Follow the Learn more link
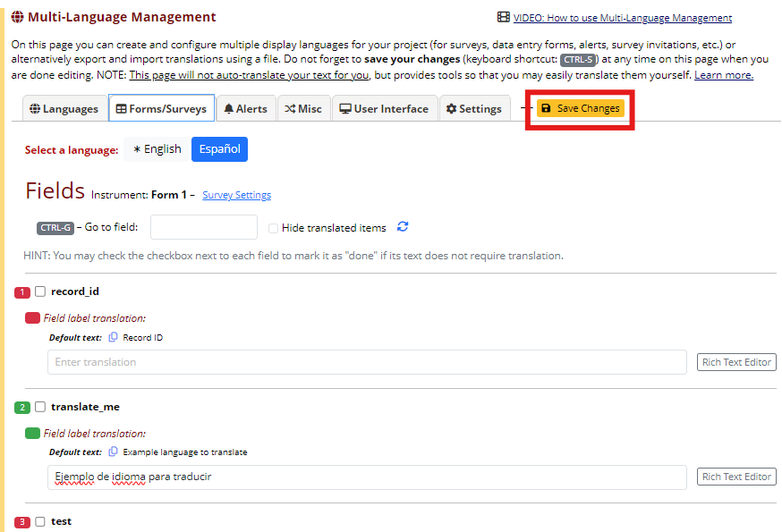The height and width of the screenshot is (532, 782). pos(724,75)
